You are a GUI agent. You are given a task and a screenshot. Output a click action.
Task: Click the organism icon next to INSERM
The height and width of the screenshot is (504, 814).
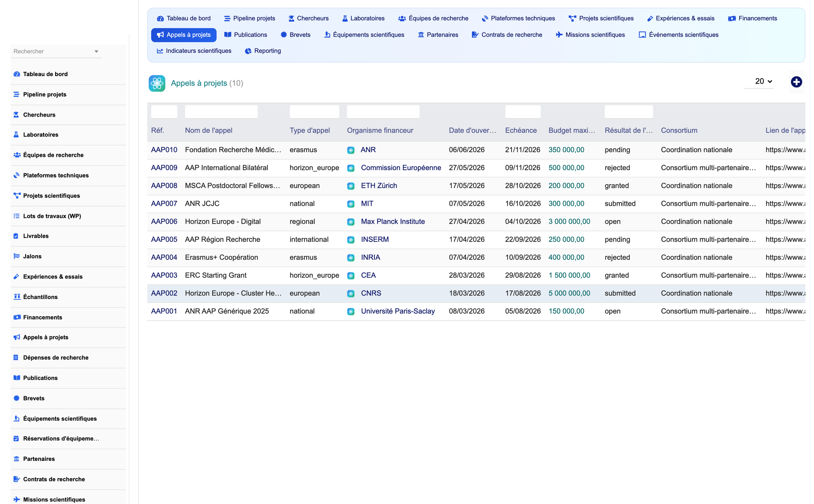pyautogui.click(x=351, y=240)
